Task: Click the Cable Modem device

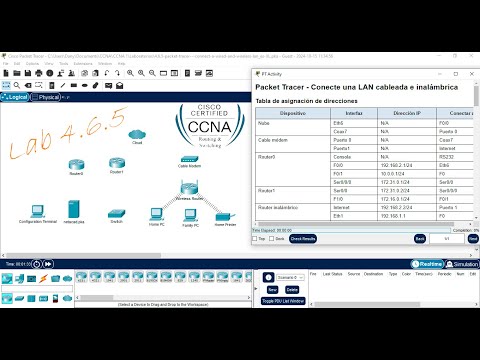Action: pos(189,159)
